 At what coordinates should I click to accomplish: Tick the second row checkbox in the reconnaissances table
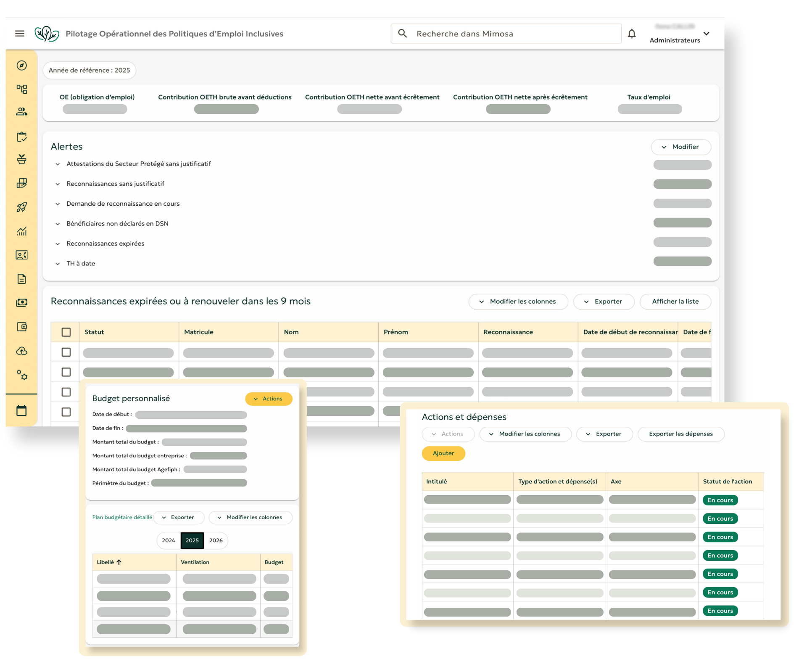66,372
